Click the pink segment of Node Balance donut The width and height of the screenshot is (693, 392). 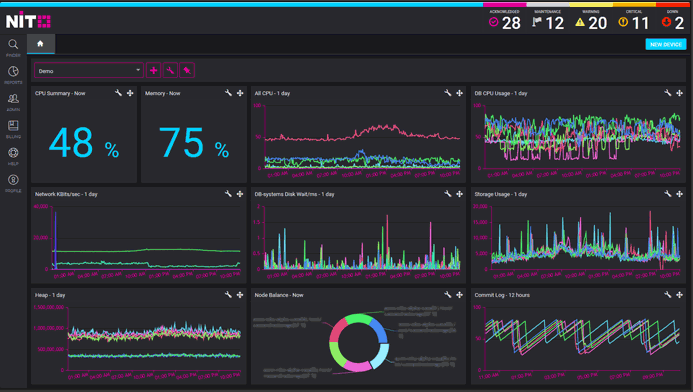[x=357, y=366]
